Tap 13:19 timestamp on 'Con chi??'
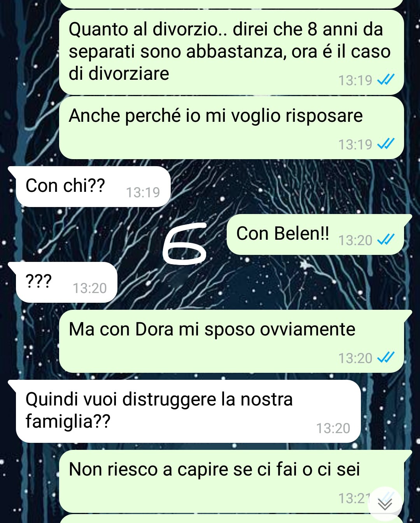This screenshot has height=523, width=420. [143, 192]
